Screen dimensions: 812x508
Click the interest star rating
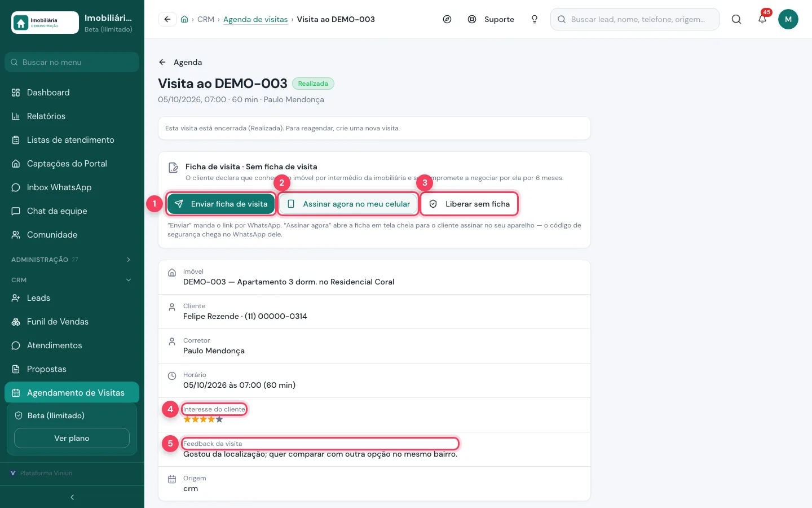click(x=203, y=419)
